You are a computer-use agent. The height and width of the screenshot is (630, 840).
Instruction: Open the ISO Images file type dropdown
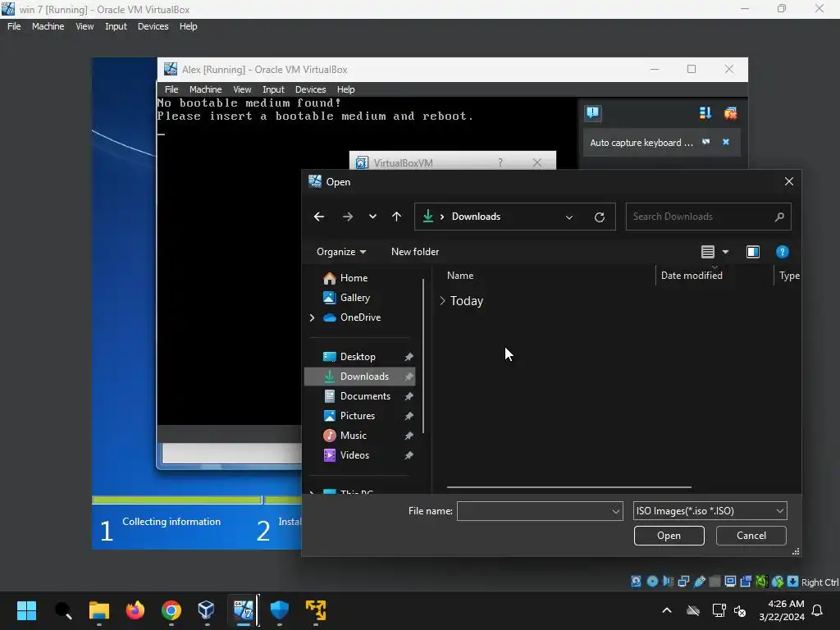[710, 511]
